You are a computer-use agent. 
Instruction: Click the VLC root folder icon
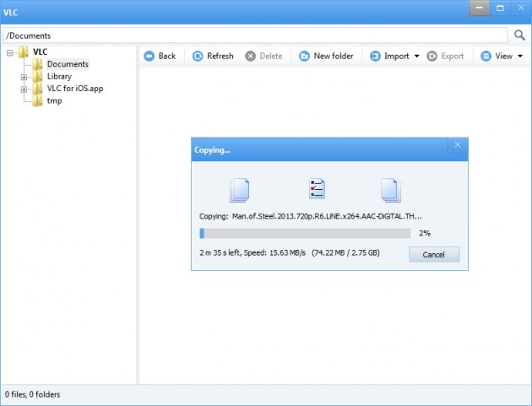pyautogui.click(x=24, y=51)
